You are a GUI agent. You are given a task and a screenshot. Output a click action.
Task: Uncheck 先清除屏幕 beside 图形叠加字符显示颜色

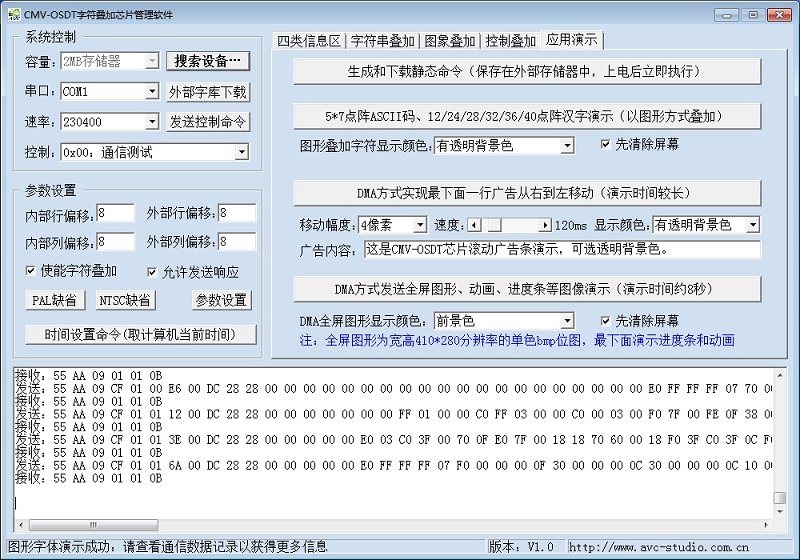605,144
